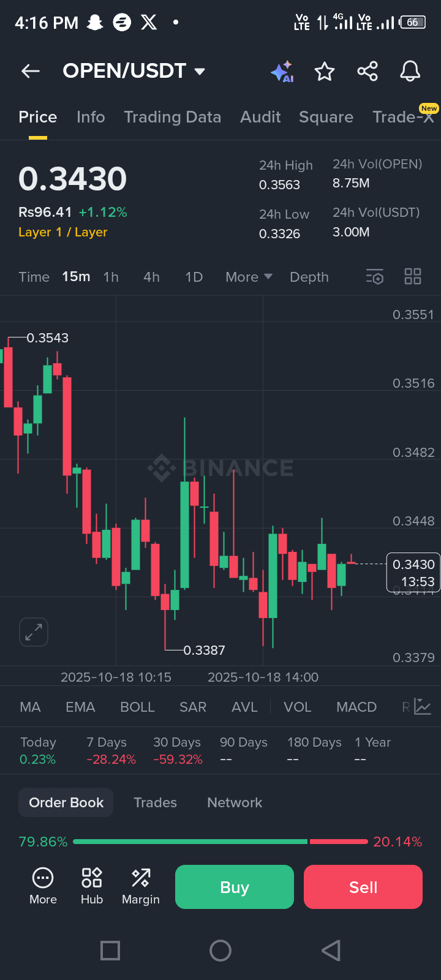Screen dimensions: 441x980
Task: Add OPEN/USDT to favorites with star
Action: [325, 72]
